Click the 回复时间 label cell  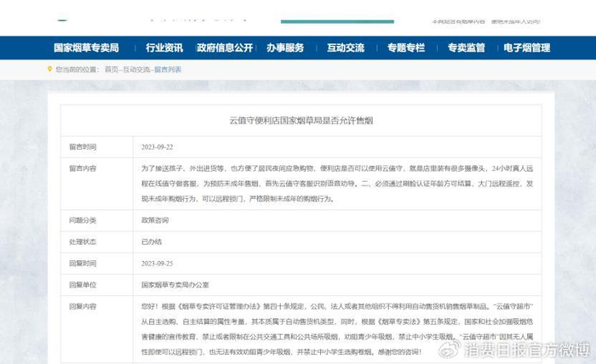(97, 264)
